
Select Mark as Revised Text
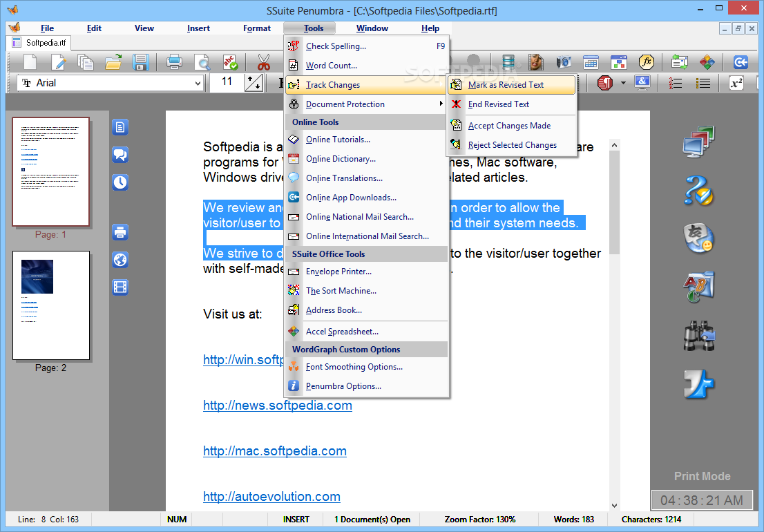tap(512, 85)
